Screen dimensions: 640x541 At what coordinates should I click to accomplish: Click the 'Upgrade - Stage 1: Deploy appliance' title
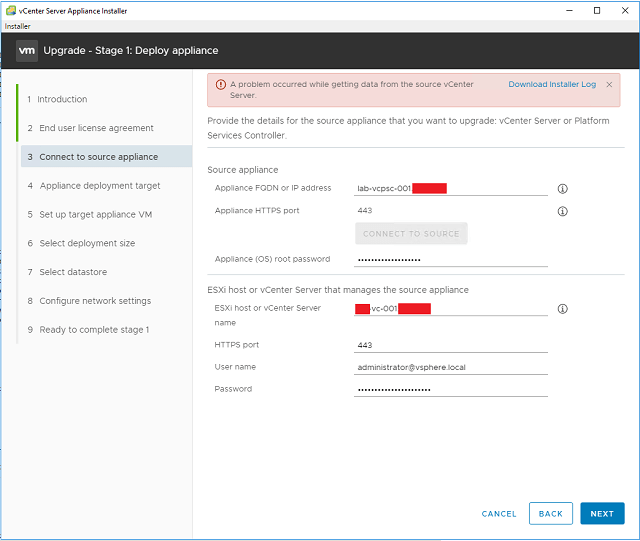pyautogui.click(x=131, y=51)
